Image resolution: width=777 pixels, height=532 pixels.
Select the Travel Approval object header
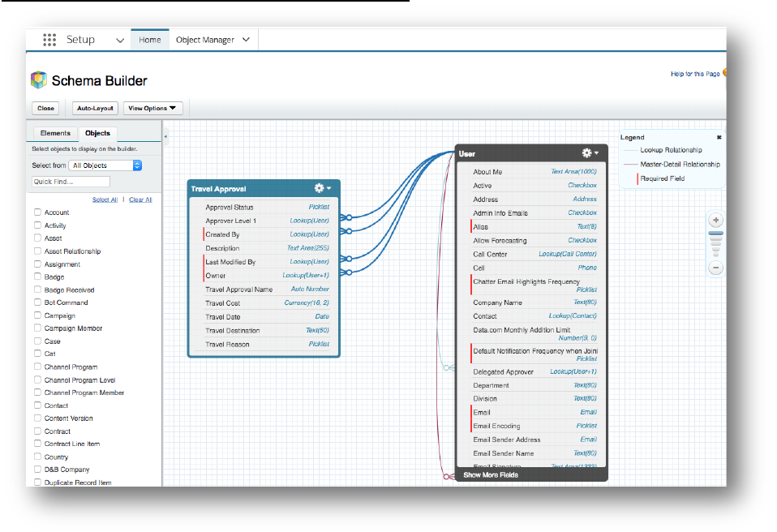pyautogui.click(x=264, y=189)
